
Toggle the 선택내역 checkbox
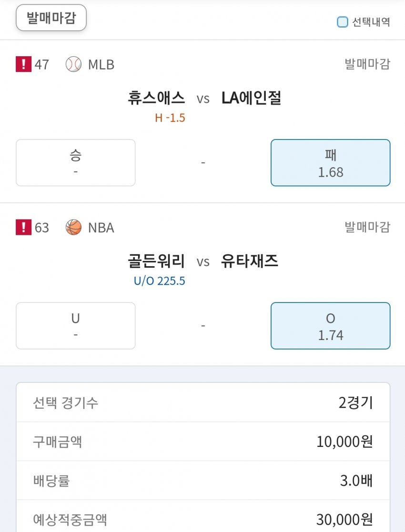342,22
